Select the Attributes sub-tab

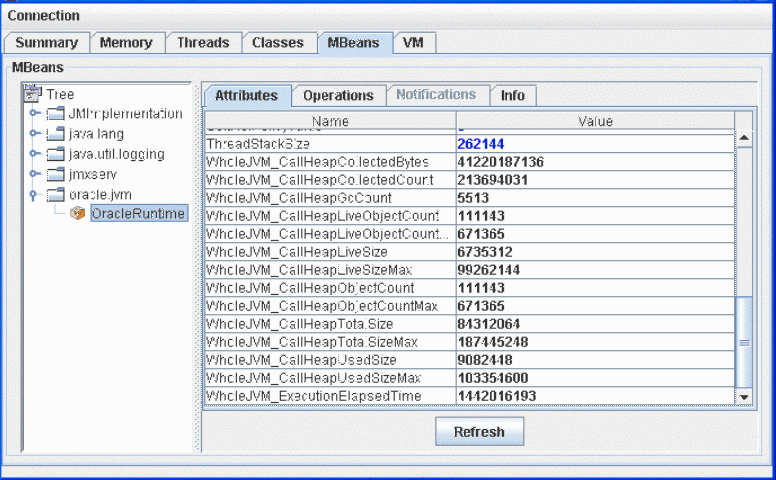click(246, 96)
